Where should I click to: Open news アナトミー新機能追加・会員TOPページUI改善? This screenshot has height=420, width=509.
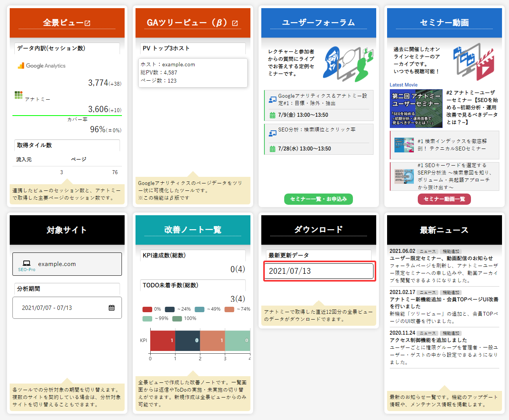444,303
